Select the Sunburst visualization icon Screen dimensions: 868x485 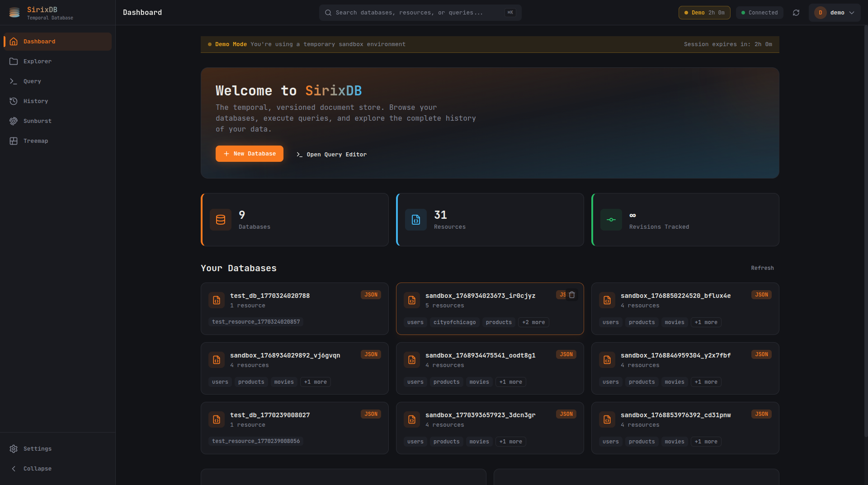14,121
